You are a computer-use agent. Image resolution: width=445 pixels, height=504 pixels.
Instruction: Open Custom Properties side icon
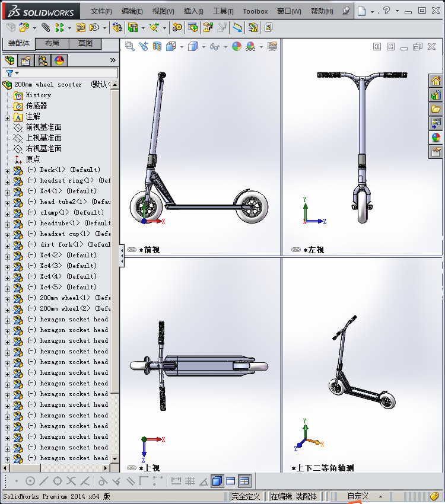coord(436,152)
